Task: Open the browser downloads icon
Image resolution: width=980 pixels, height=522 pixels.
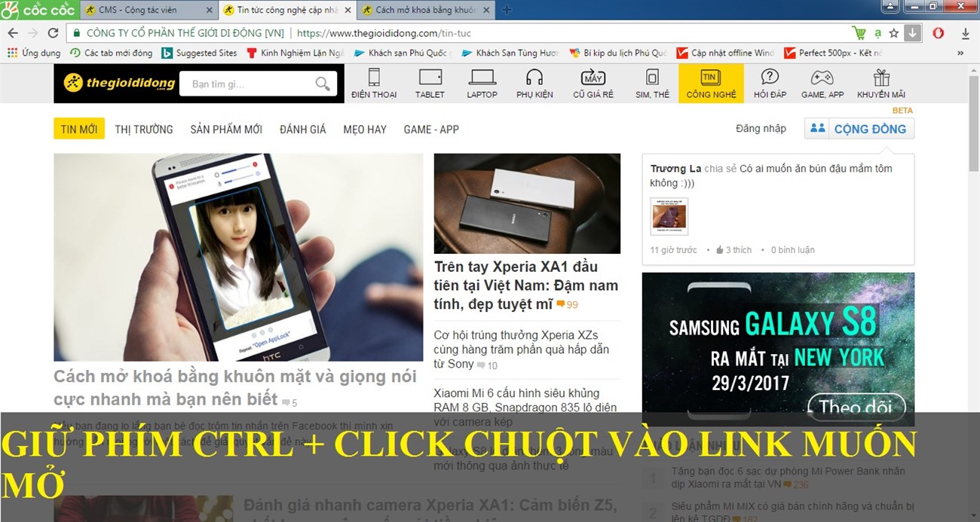Action: [x=966, y=33]
